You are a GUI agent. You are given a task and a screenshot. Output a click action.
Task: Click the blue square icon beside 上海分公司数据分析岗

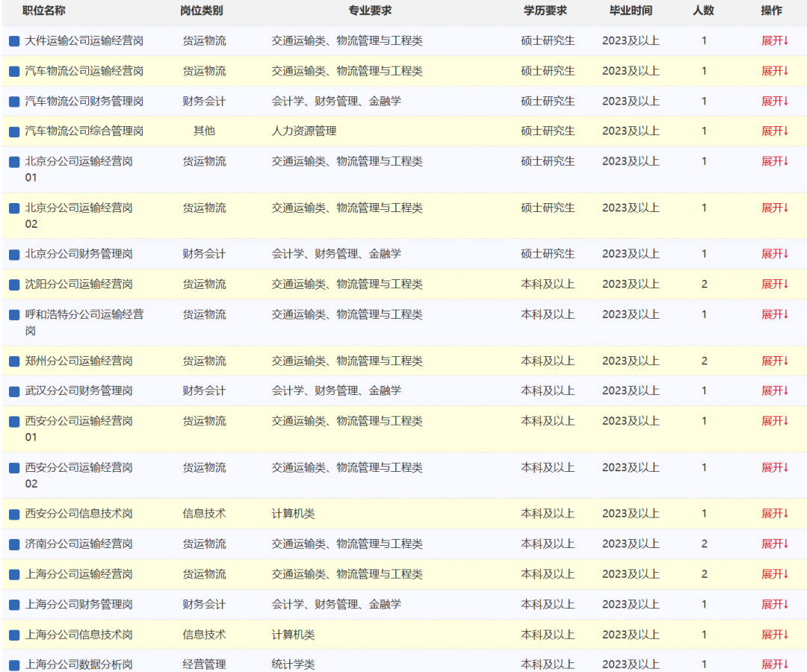coord(14,665)
